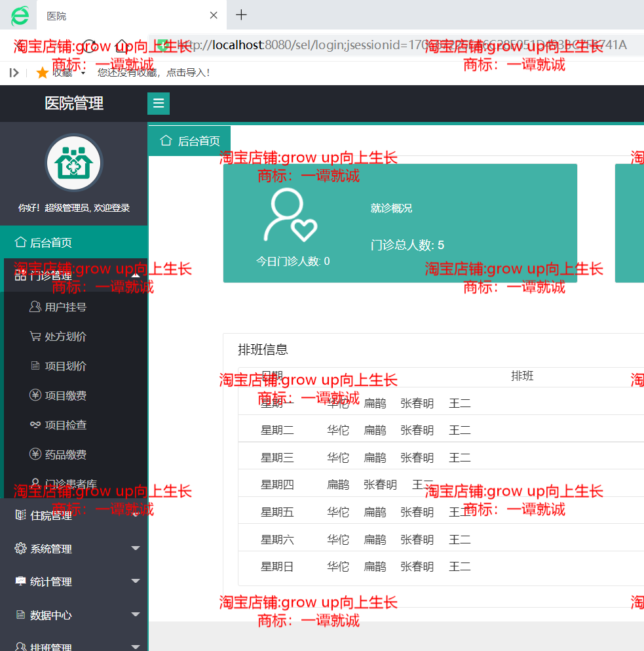644x651 pixels.
Task: Expand the 排班管理 dropdown arrow
Action: (x=135, y=646)
